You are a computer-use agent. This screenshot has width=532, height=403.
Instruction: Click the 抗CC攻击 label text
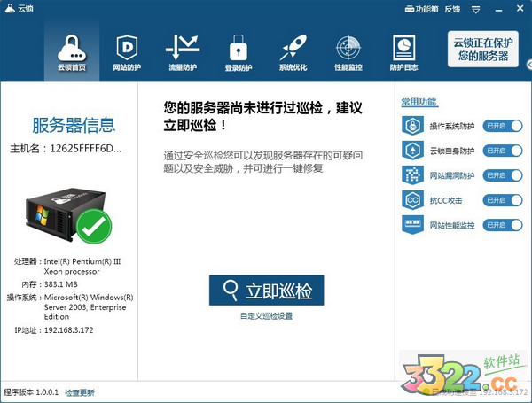coord(446,200)
